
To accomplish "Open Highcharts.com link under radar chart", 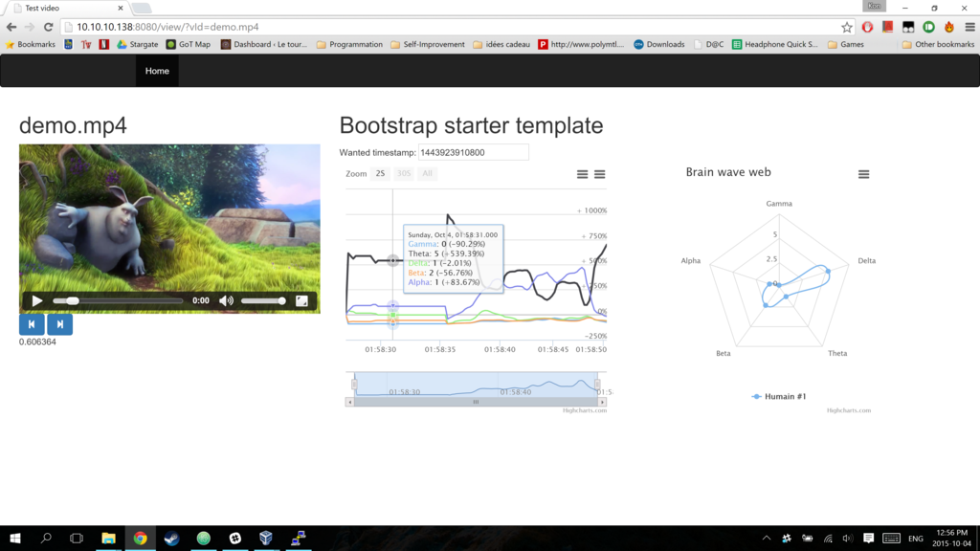I will click(848, 410).
